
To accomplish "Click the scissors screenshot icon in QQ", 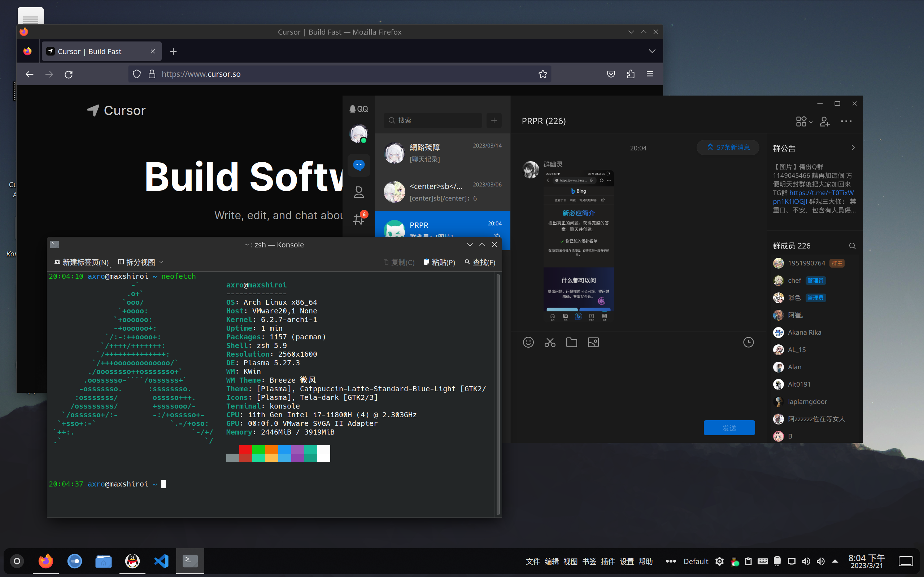I will point(550,342).
